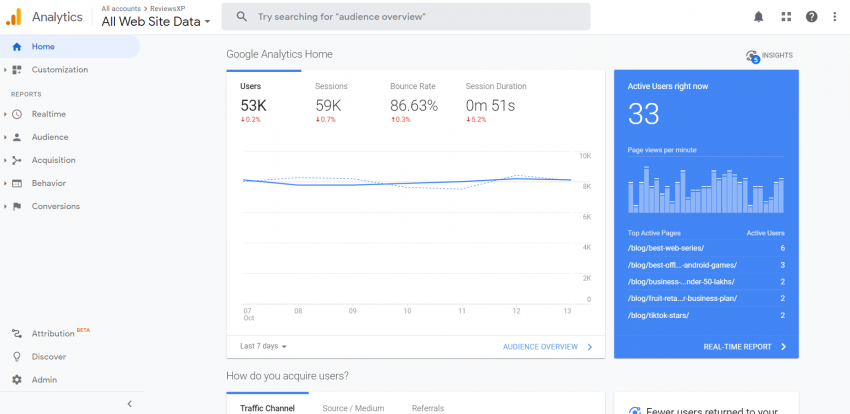
Task: Click the Realtime clock icon
Action: point(17,114)
